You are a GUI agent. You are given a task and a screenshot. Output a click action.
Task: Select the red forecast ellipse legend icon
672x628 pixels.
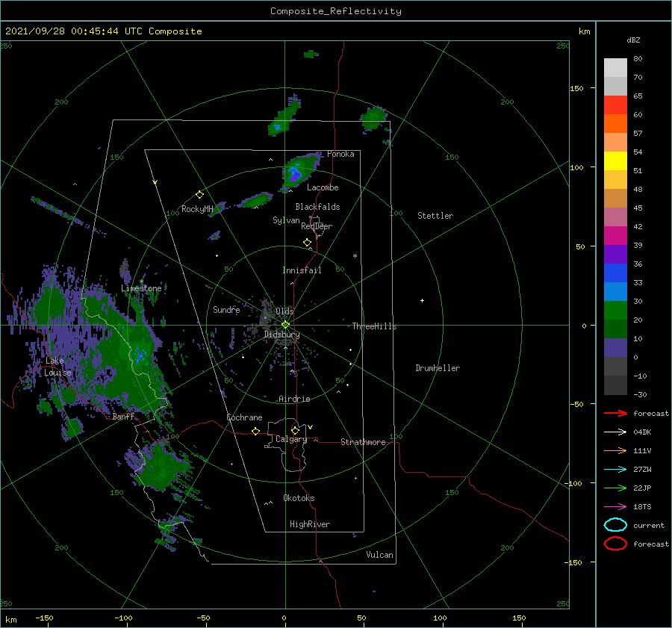pyautogui.click(x=615, y=544)
